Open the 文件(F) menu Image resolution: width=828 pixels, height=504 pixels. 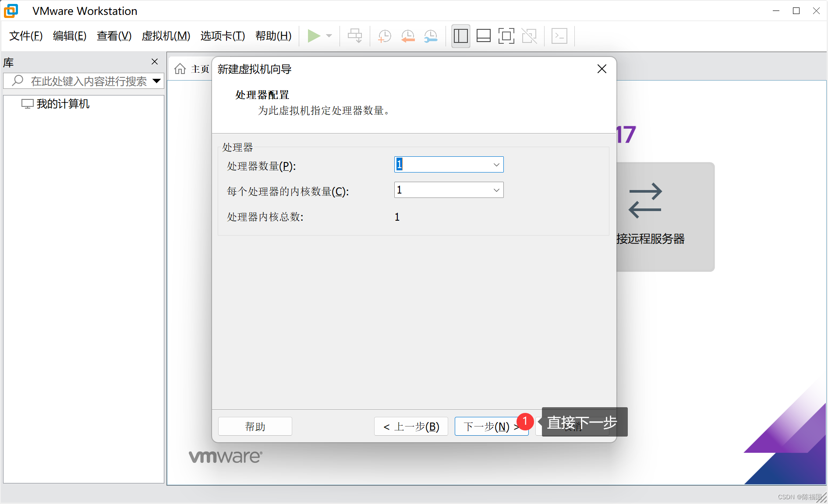point(26,36)
